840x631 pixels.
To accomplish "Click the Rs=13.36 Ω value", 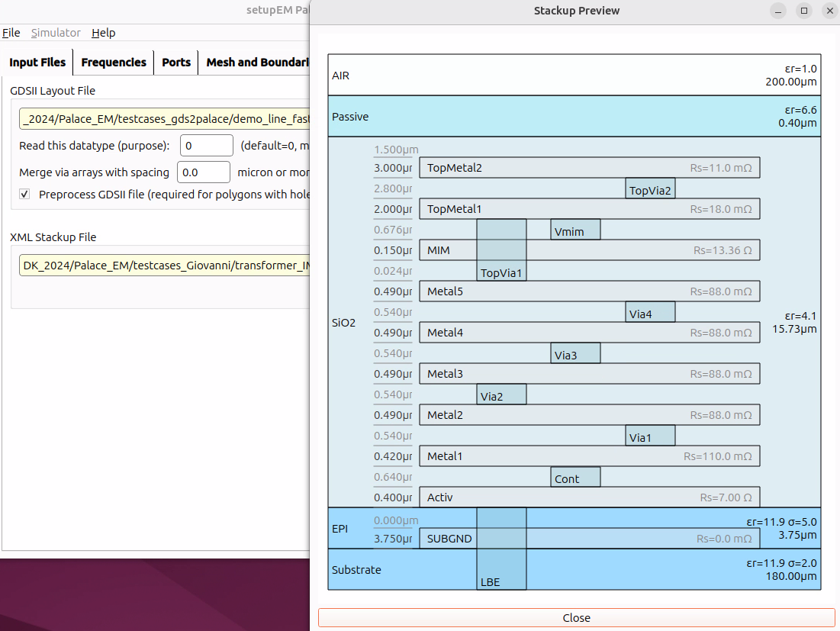I will coord(723,250).
